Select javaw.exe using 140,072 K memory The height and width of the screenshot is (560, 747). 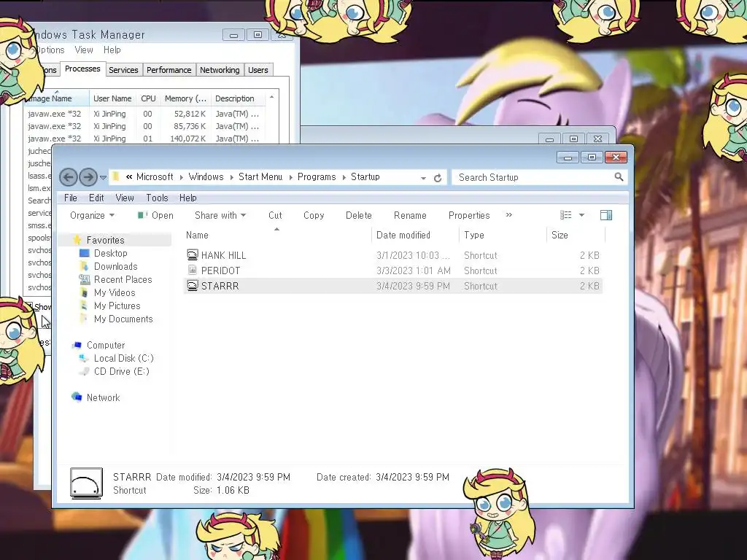click(x=144, y=139)
